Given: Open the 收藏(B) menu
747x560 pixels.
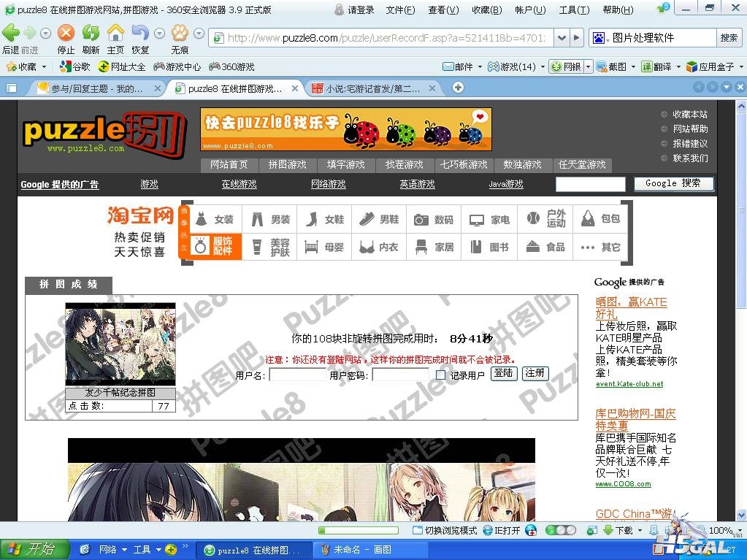Looking at the screenshot, I should (x=487, y=9).
